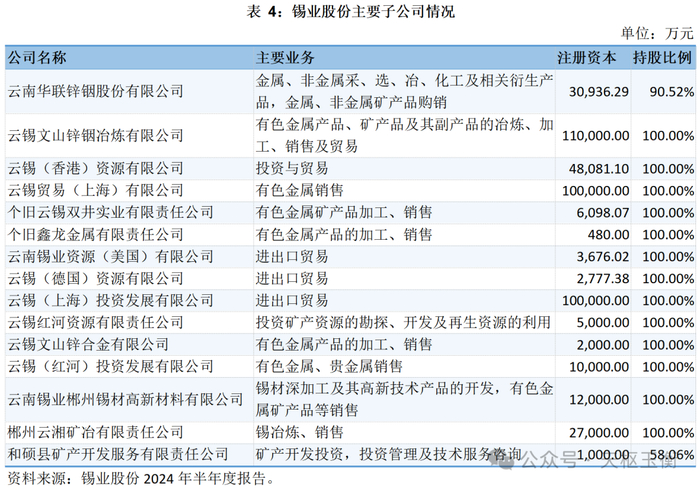Click company name 云锡红河资源有限责任公司

tap(96, 322)
